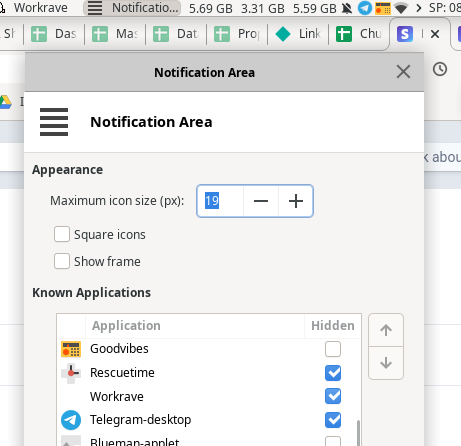Expand hidden tray icons with arrow
This screenshot has height=446, width=461.
click(419, 8)
